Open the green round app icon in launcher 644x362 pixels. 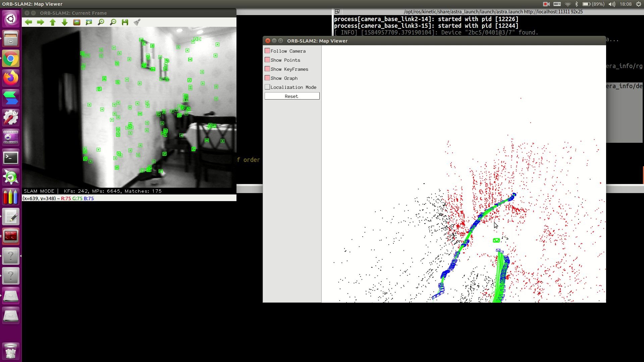tap(11, 177)
